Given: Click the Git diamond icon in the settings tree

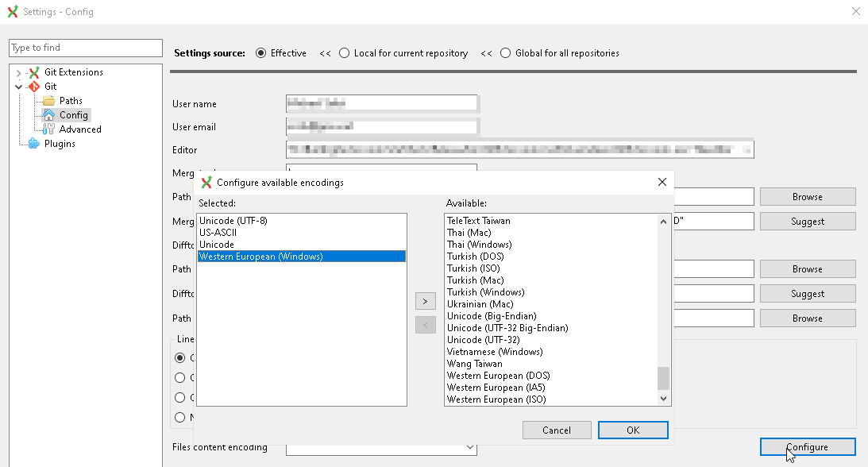Looking at the screenshot, I should [x=33, y=86].
